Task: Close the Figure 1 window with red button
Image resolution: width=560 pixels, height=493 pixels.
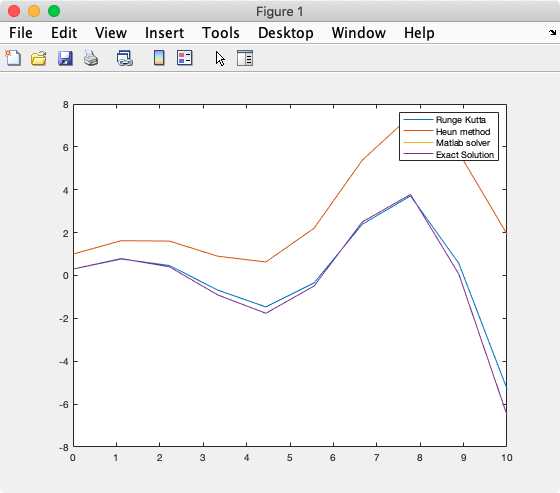Action: pos(14,11)
